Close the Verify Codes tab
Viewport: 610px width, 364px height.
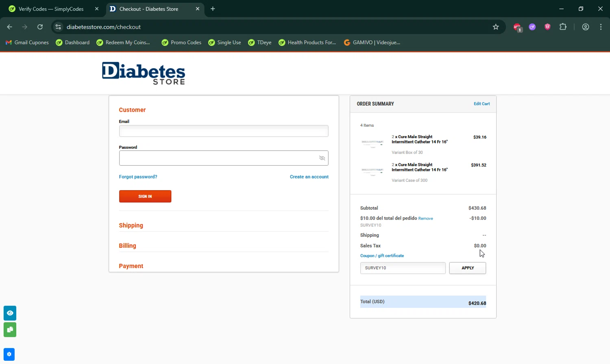coord(97,9)
